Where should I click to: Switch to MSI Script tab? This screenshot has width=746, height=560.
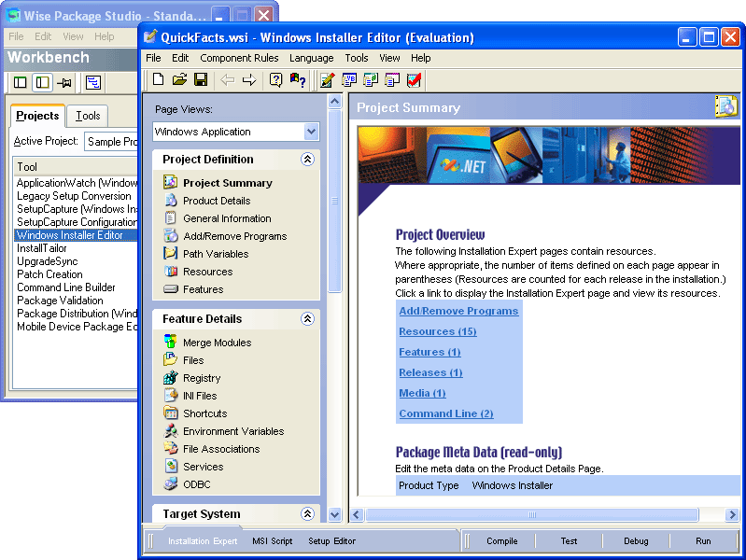(272, 541)
